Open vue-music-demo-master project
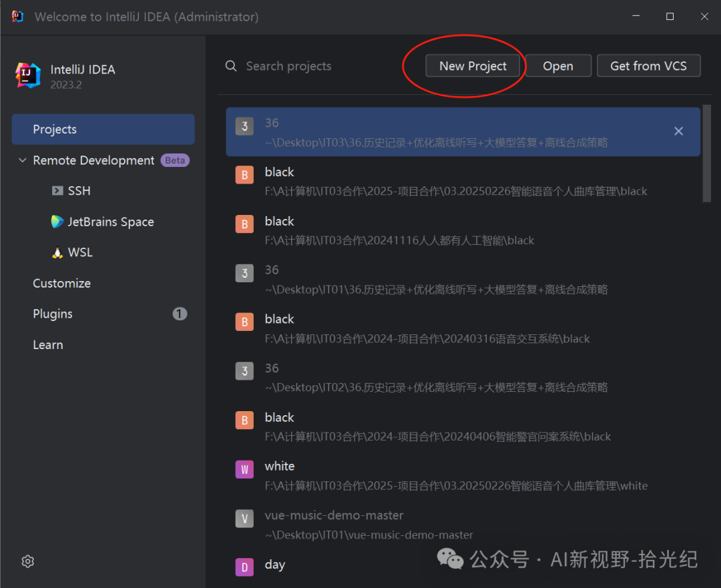The image size is (721, 588). click(463, 525)
